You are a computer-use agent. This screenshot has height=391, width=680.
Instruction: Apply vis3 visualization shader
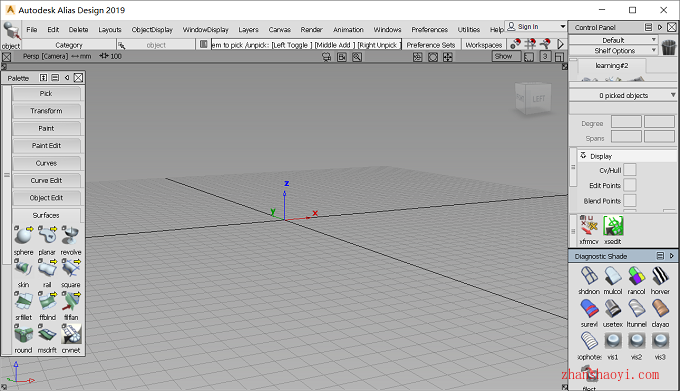click(x=660, y=342)
